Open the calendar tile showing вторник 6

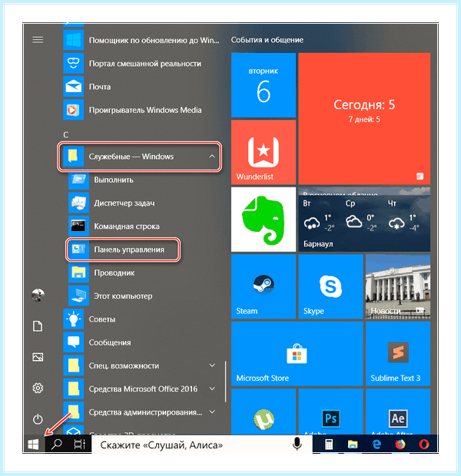[264, 85]
